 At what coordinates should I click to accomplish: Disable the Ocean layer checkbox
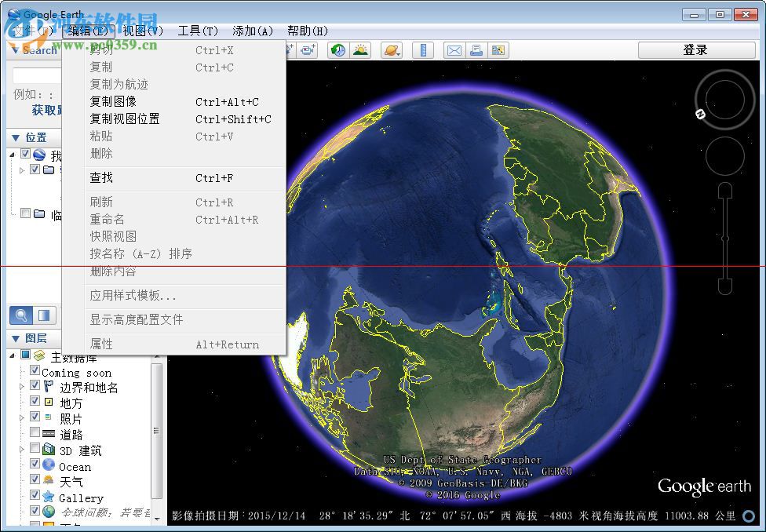click(35, 466)
